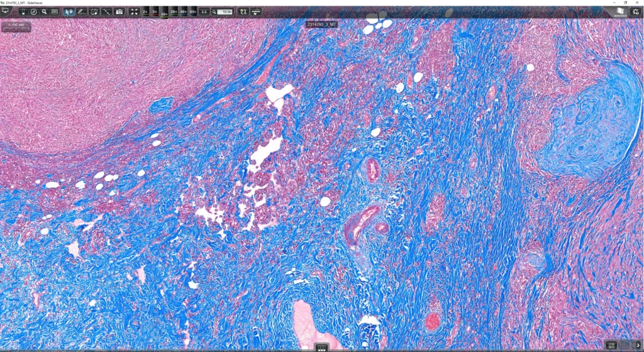644x352 pixels.
Task: Set magnification to 40x
Action: (x=183, y=12)
